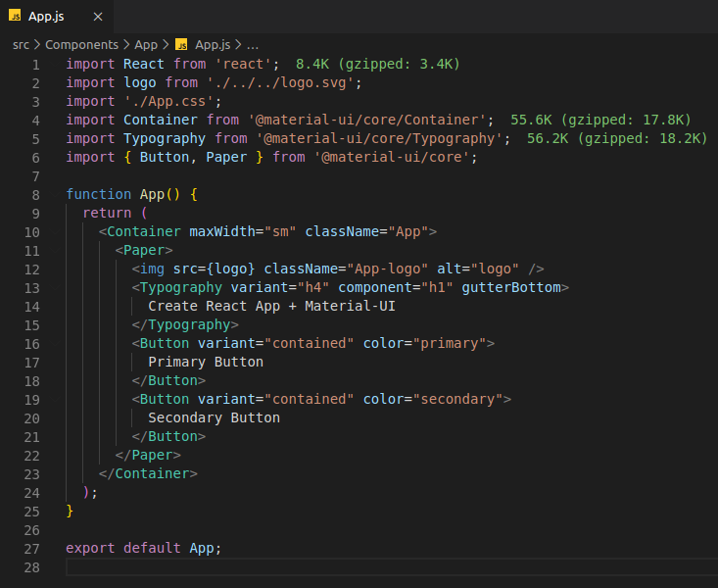
Task: Click the "App-logo" className value
Action: point(388,269)
